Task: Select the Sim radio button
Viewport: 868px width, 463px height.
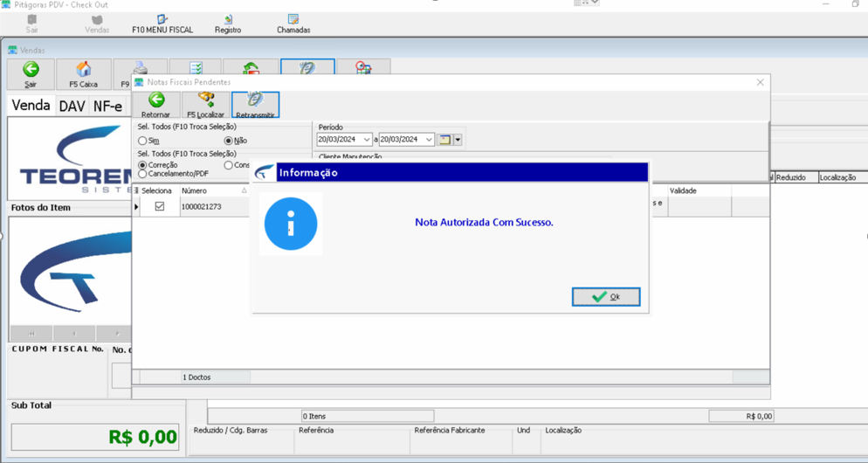Action: click(x=143, y=142)
